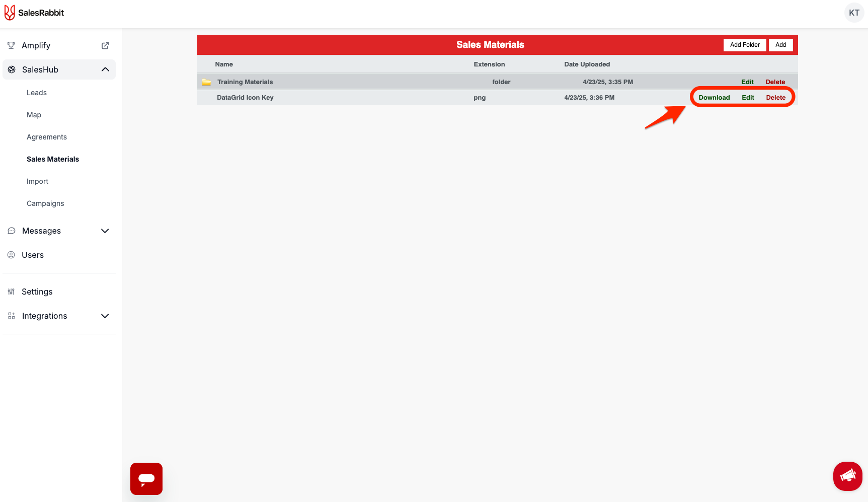Click the Settings sliders icon

[11, 292]
